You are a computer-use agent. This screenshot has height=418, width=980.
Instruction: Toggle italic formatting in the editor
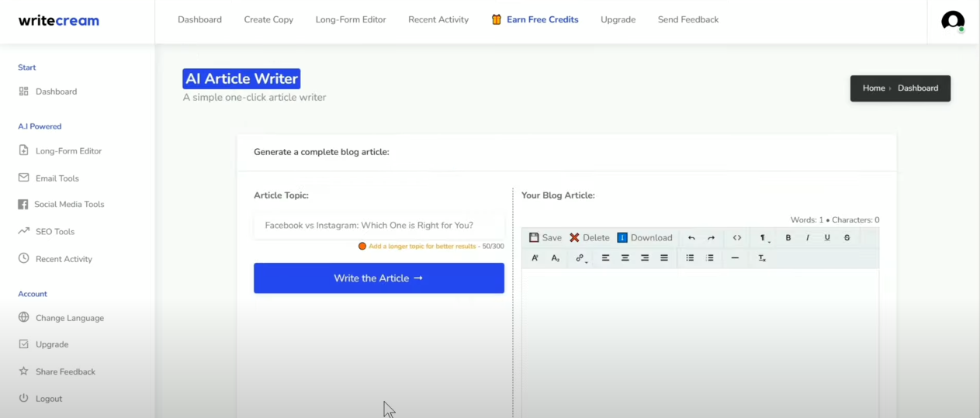click(x=808, y=238)
